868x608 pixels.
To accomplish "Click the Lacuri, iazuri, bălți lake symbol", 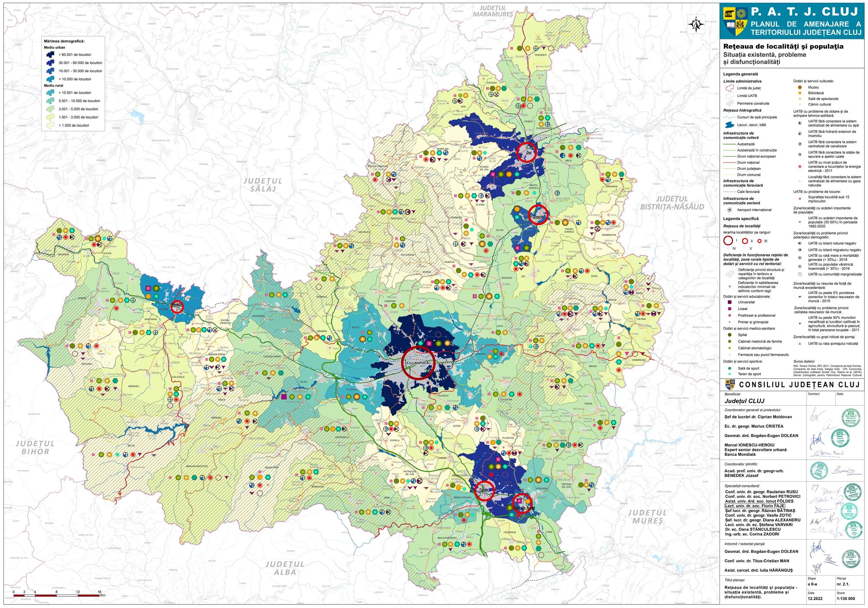I will pos(729,125).
